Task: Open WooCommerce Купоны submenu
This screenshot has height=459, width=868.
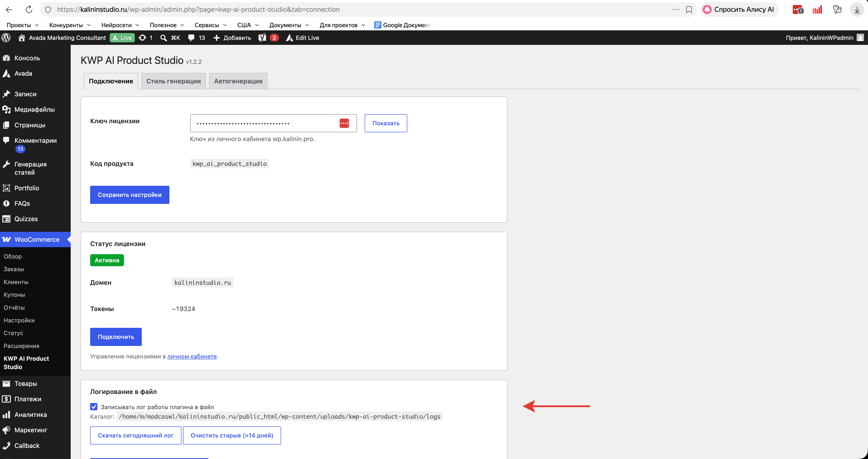Action: click(14, 295)
